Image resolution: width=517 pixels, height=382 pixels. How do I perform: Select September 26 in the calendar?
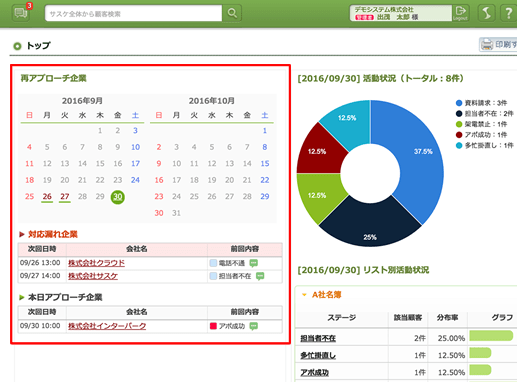(x=47, y=197)
